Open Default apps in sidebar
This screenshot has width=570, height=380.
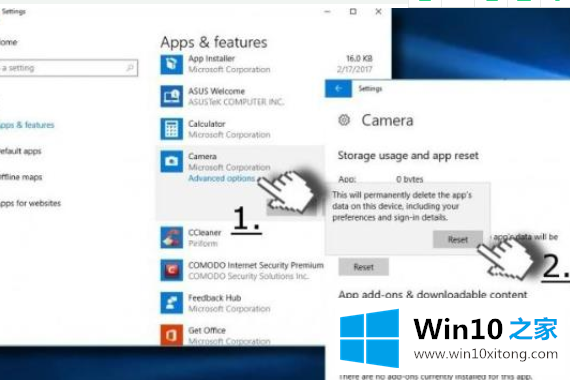coord(20,151)
